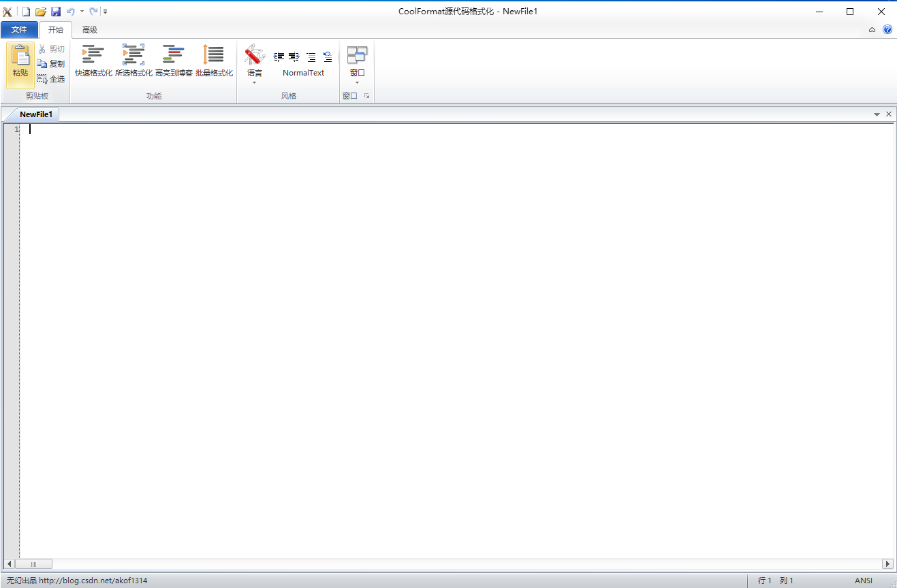The image size is (897, 588).
Task: Open the document tab list dropdown arrow
Action: coord(877,114)
